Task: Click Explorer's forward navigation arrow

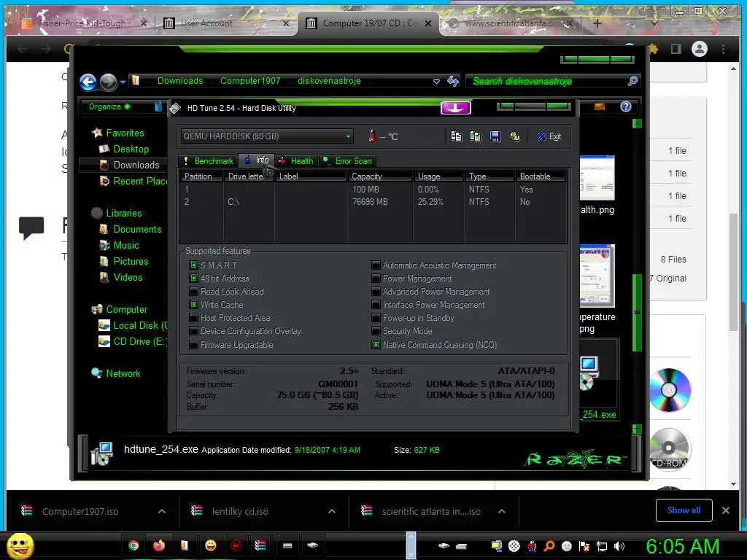Action: 108,82
